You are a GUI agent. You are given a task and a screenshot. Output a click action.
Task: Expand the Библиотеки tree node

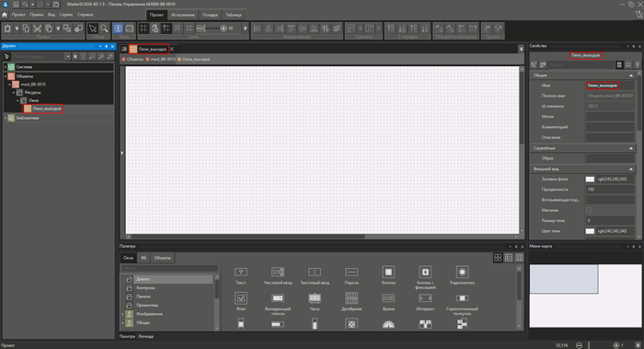pyautogui.click(x=6, y=118)
